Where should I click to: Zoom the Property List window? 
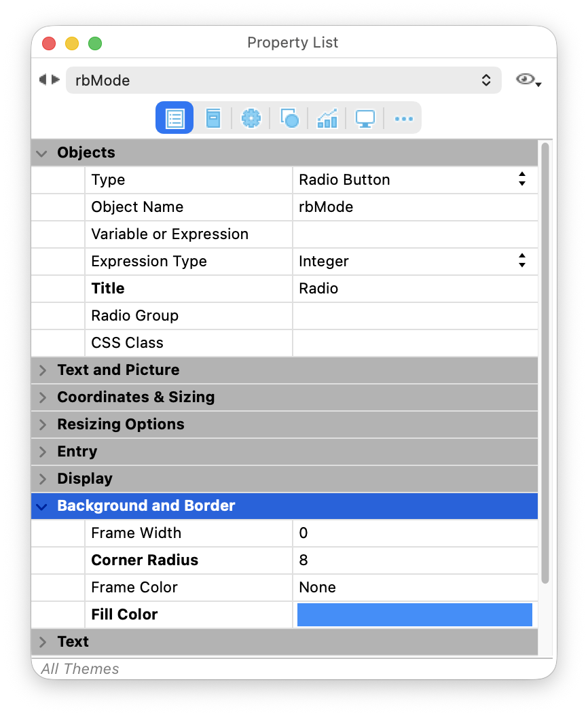pos(95,43)
